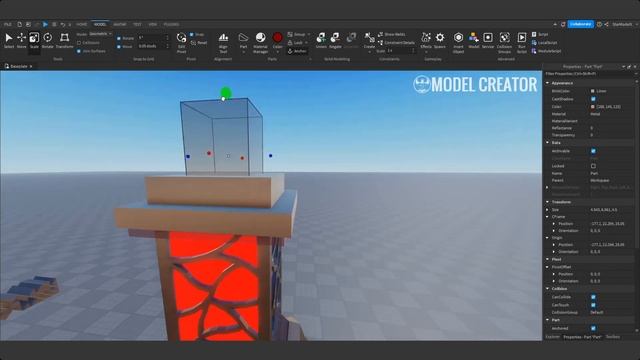Expand the Size property
The width and height of the screenshot is (640, 360).
pos(547,210)
